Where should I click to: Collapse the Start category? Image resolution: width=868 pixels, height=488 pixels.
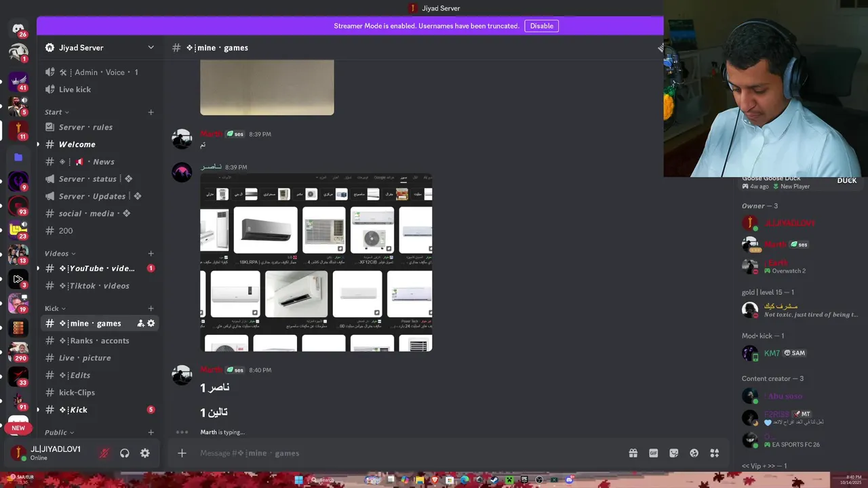(x=56, y=112)
